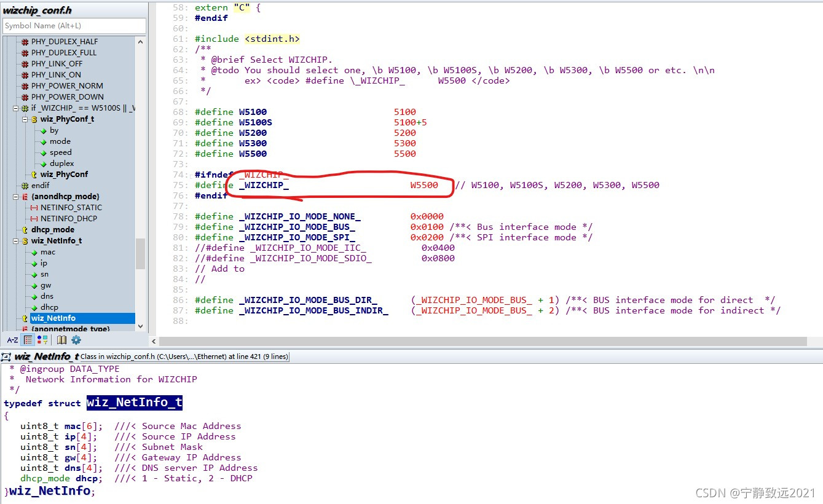Collapse the wiz_PhyConf_t struct node
The width and height of the screenshot is (823, 504).
[25, 119]
